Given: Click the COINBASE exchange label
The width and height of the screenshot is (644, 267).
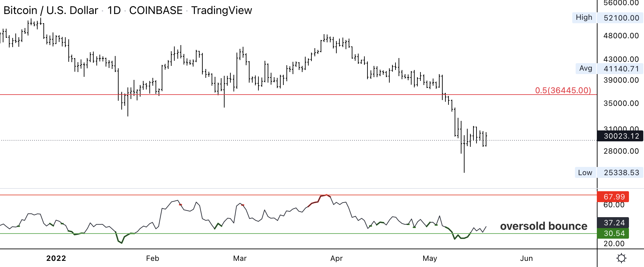Looking at the screenshot, I should [x=156, y=11].
